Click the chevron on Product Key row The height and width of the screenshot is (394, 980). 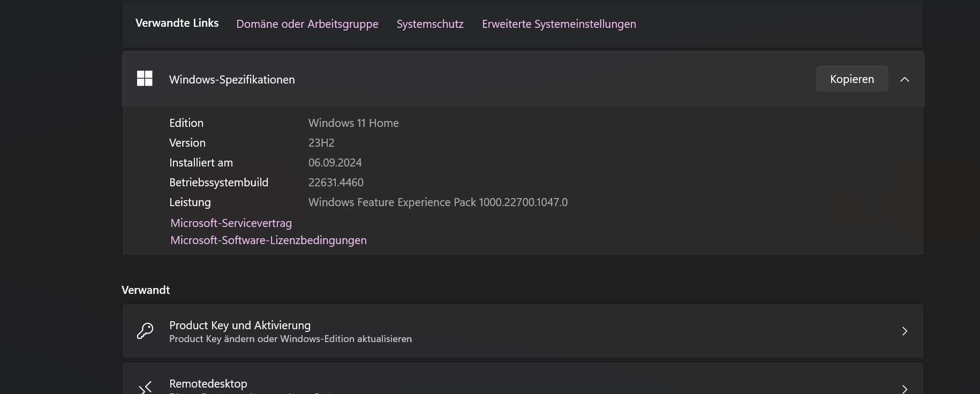pyautogui.click(x=904, y=331)
